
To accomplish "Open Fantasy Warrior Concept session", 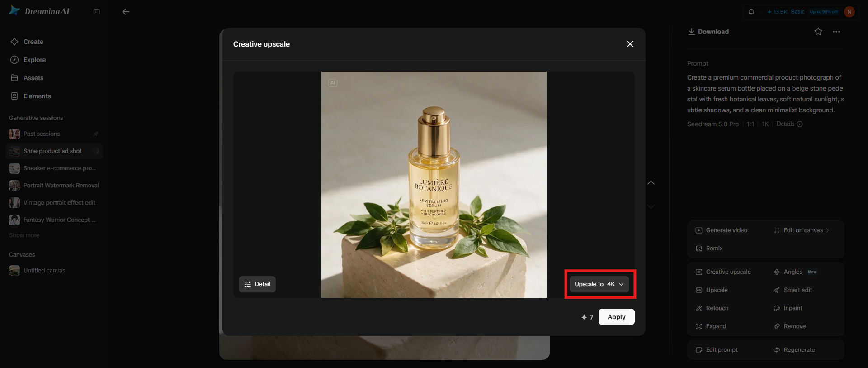I will (x=54, y=220).
